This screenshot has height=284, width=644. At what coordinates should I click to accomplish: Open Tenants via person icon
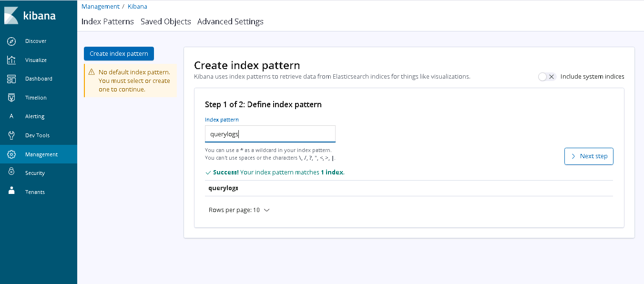coord(11,192)
